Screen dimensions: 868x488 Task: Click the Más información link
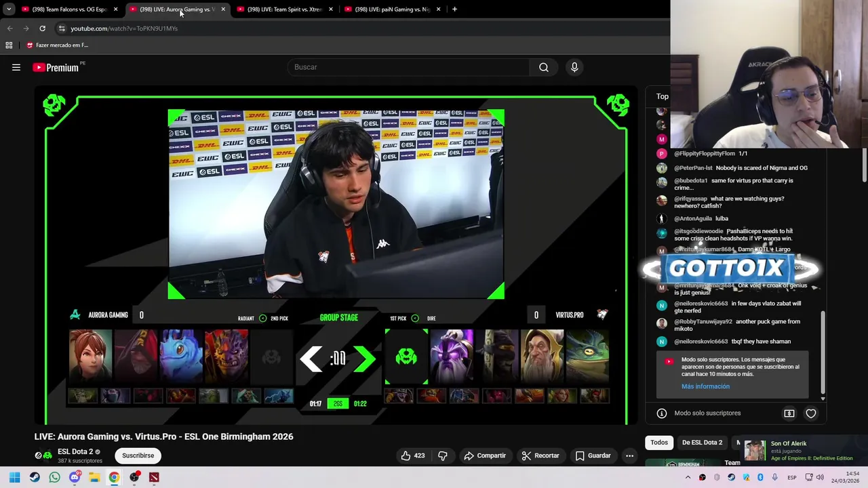tap(705, 386)
